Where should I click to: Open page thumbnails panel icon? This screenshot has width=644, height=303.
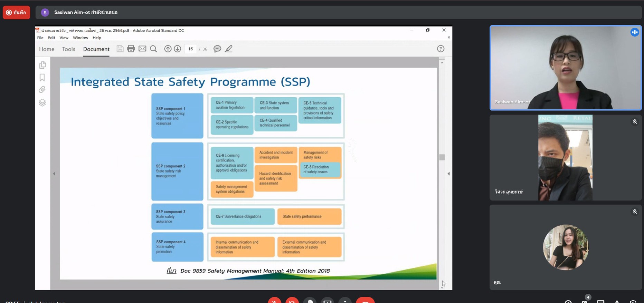(x=42, y=65)
